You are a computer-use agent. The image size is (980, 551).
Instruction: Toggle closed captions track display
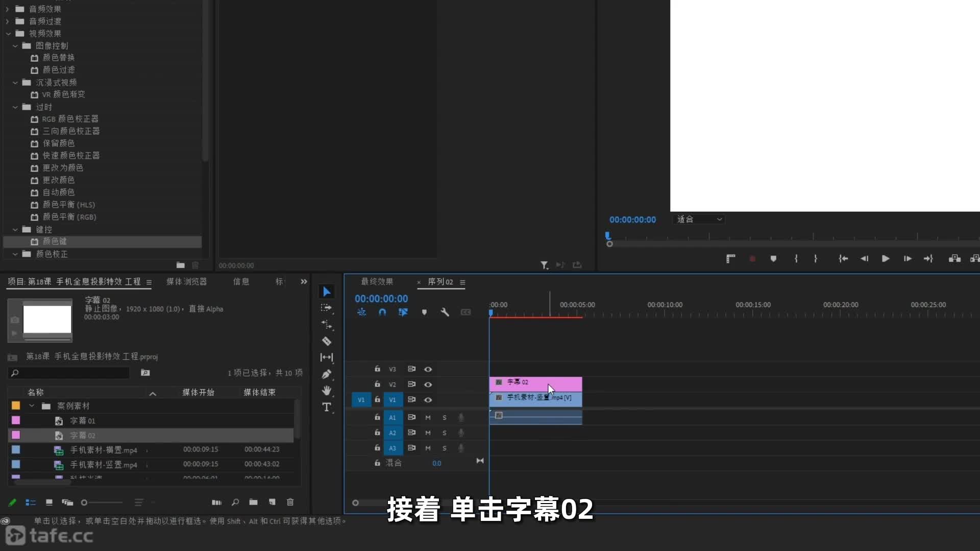[x=465, y=312]
